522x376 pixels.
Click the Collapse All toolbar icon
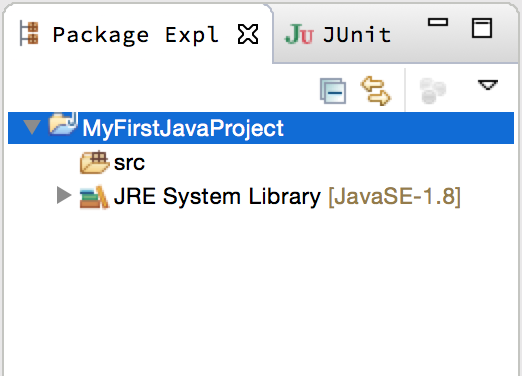(333, 91)
